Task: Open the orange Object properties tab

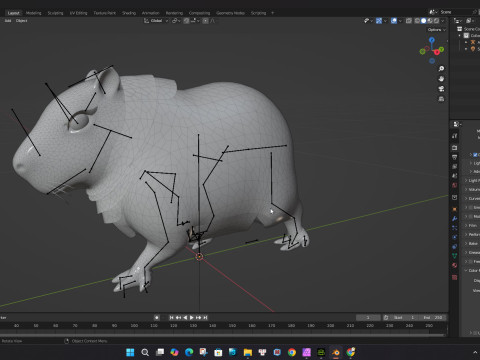Action: (x=455, y=209)
